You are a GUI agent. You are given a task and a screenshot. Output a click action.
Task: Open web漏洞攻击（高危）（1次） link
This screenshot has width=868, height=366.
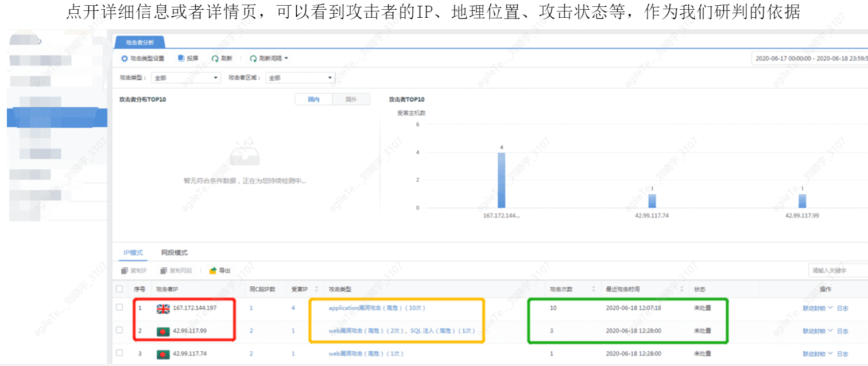click(x=366, y=354)
